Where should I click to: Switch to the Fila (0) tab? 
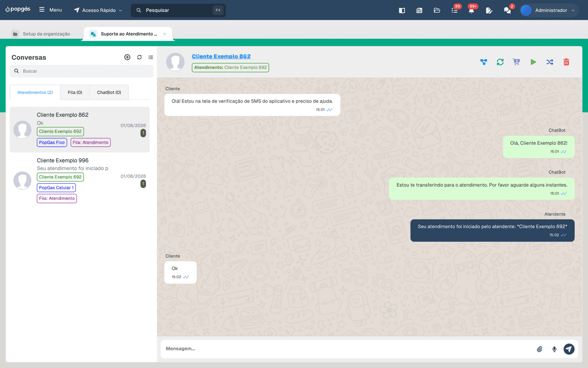[x=75, y=92]
